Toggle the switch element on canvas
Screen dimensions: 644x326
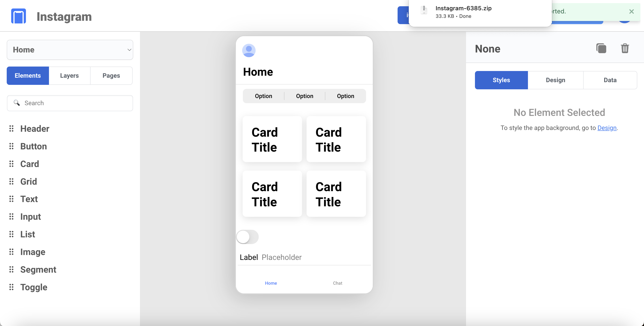(247, 236)
